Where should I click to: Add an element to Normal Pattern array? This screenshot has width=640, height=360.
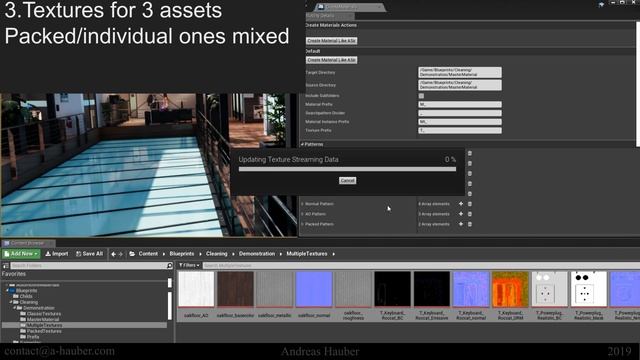coord(461,204)
